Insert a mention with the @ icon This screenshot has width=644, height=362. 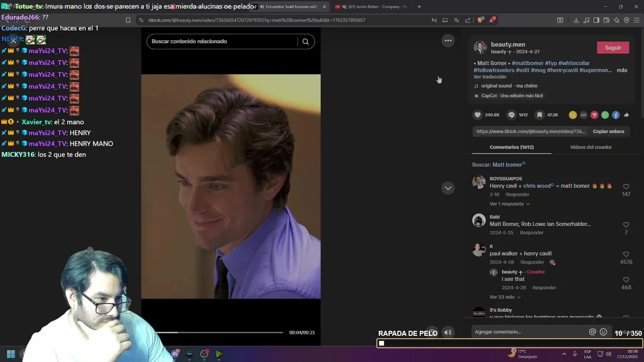point(592,332)
